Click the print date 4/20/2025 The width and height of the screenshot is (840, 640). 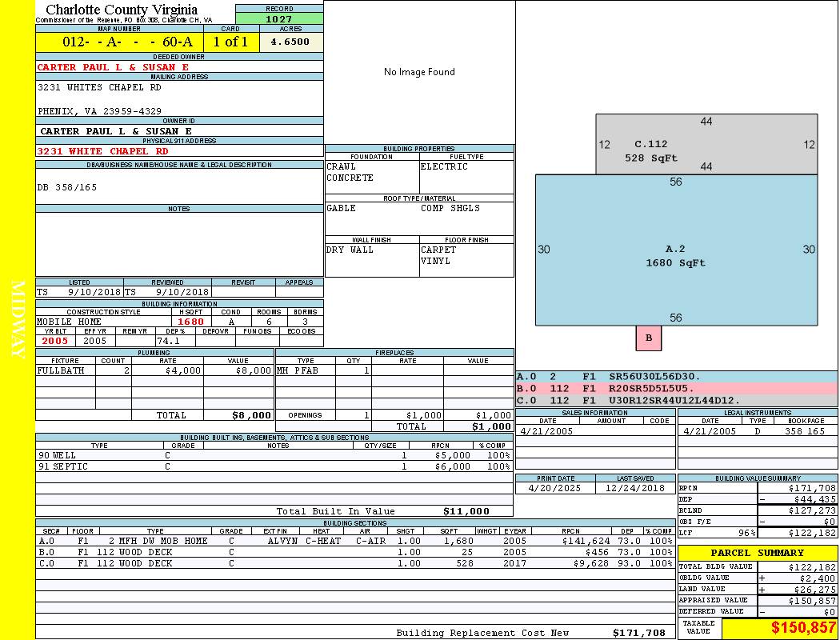(555, 487)
